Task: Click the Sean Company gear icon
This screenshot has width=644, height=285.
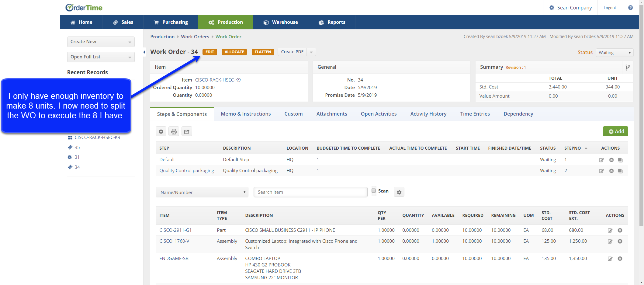Action: (x=552, y=8)
